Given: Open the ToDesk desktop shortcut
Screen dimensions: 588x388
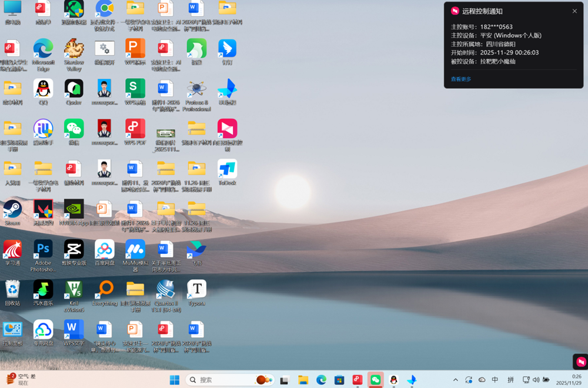Looking at the screenshot, I should point(227,170).
